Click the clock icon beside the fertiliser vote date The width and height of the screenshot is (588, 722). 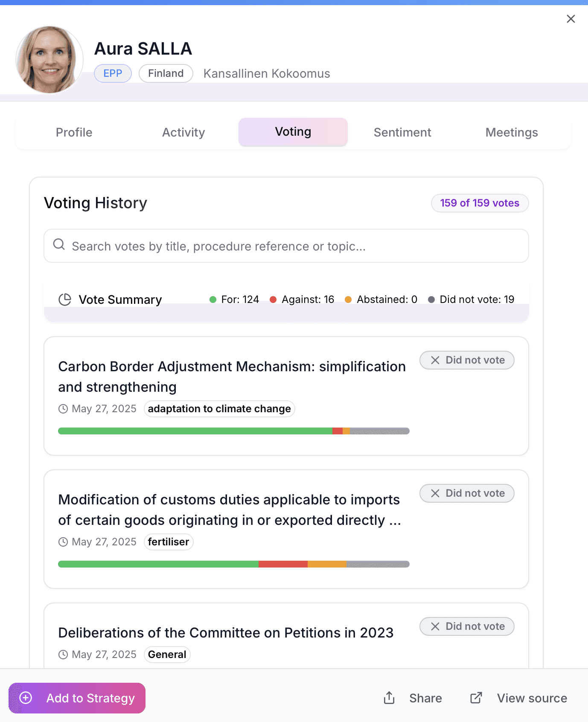point(63,542)
